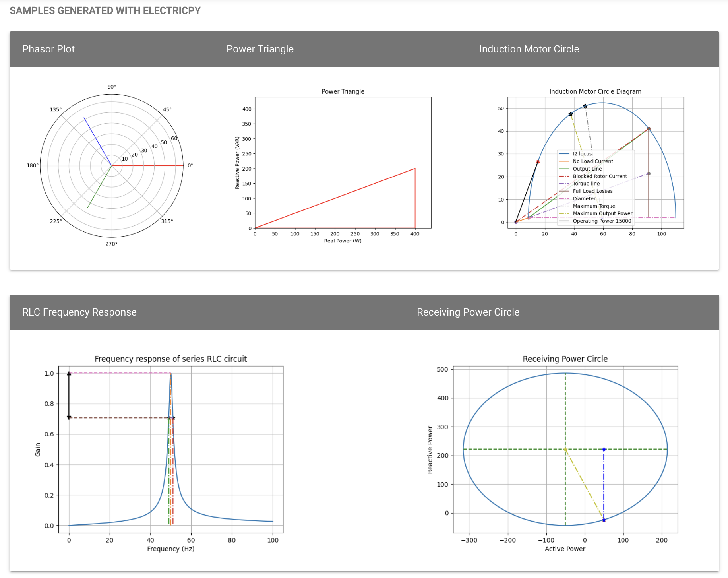This screenshot has height=578, width=728.
Task: Select the polar phasor plot image
Action: [x=111, y=165]
